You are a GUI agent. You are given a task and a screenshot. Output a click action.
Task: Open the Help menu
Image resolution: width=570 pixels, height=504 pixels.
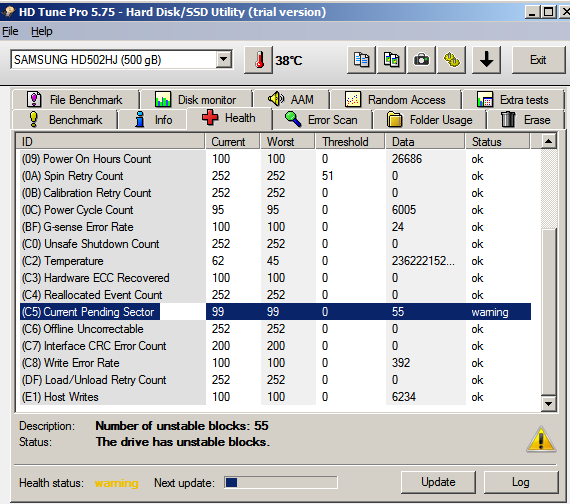41,32
